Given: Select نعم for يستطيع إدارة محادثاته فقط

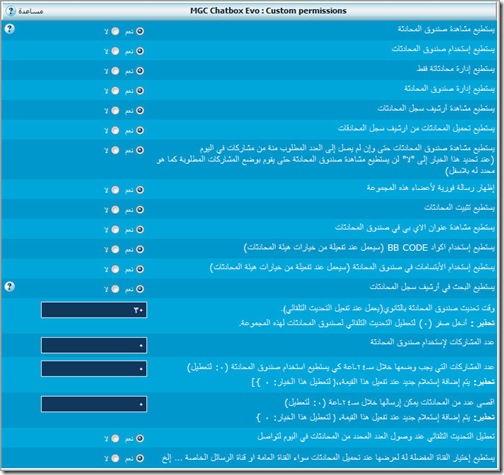Looking at the screenshot, I should pyautogui.click(x=140, y=71).
